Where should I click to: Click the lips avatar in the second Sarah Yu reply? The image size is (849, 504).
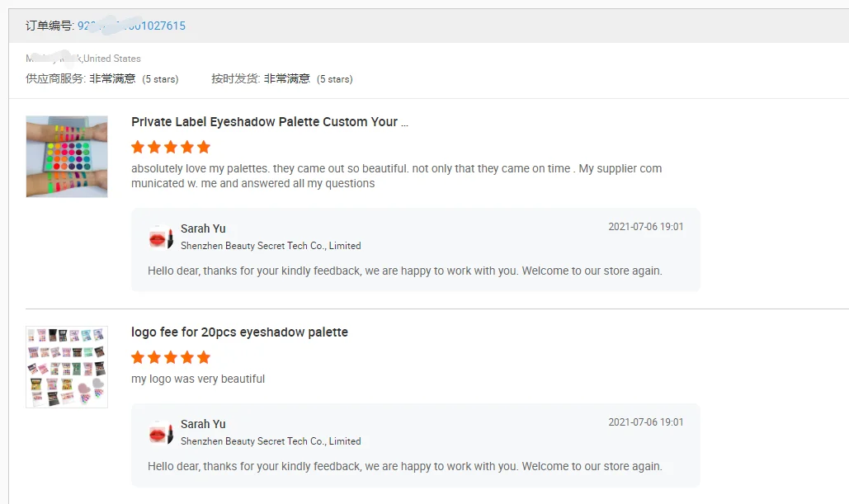160,433
